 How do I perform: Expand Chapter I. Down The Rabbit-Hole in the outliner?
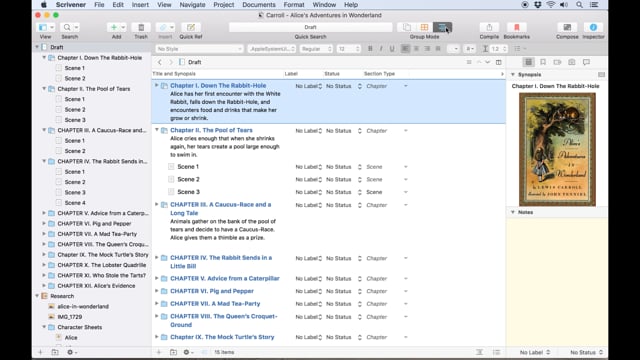point(156,85)
